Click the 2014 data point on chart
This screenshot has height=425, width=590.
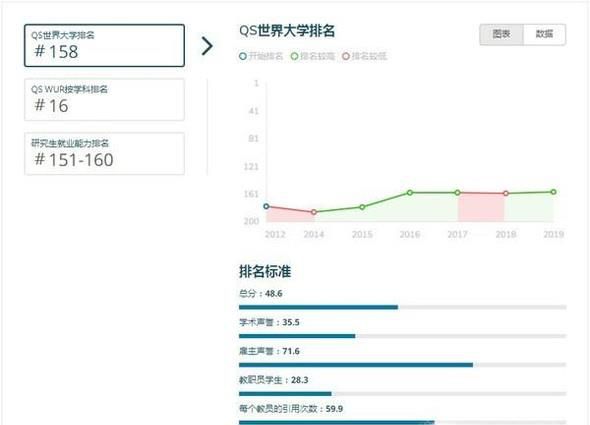click(314, 212)
